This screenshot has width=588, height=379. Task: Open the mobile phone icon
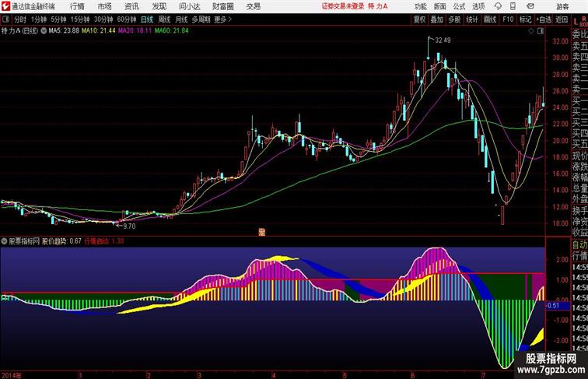513,6
